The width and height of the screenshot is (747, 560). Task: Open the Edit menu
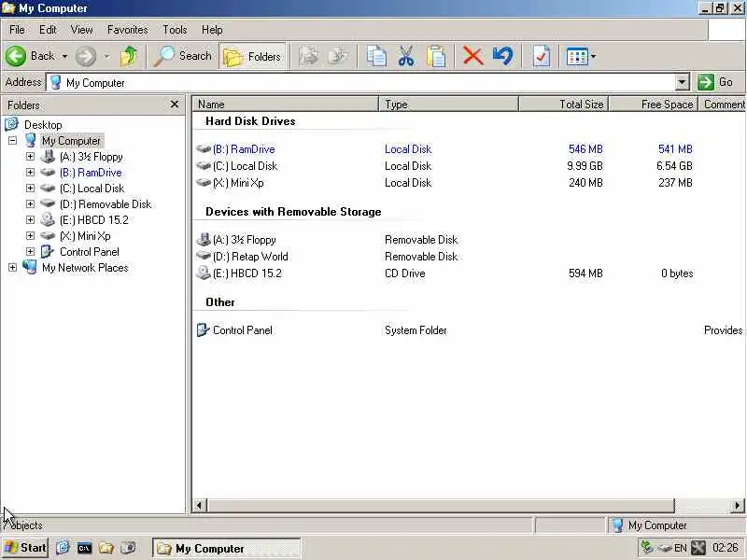(48, 30)
